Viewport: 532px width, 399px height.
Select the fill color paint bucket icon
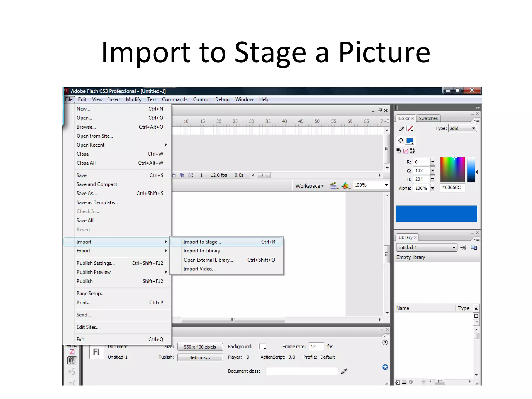tap(401, 141)
